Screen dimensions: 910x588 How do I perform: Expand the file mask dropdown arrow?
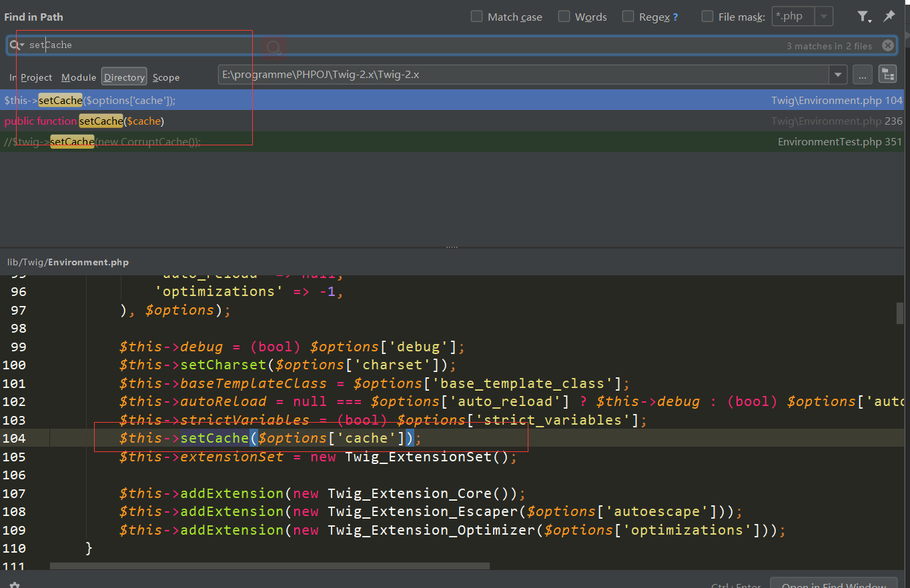pos(825,17)
